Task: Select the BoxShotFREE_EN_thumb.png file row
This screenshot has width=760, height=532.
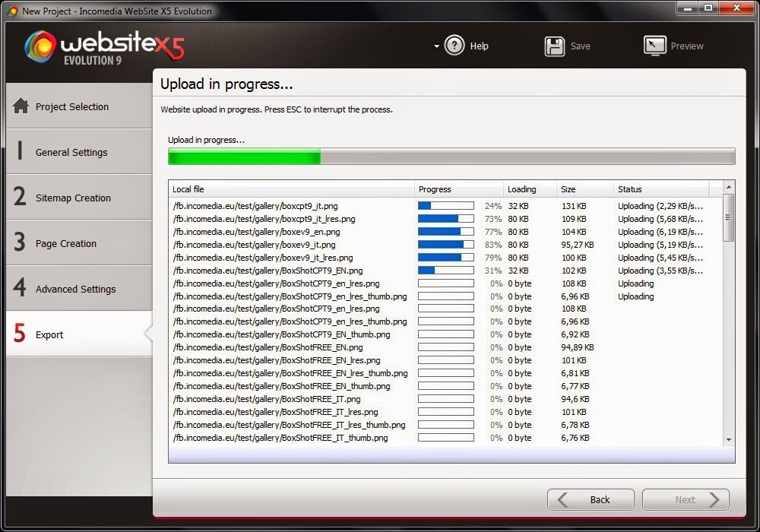Action: [445, 386]
